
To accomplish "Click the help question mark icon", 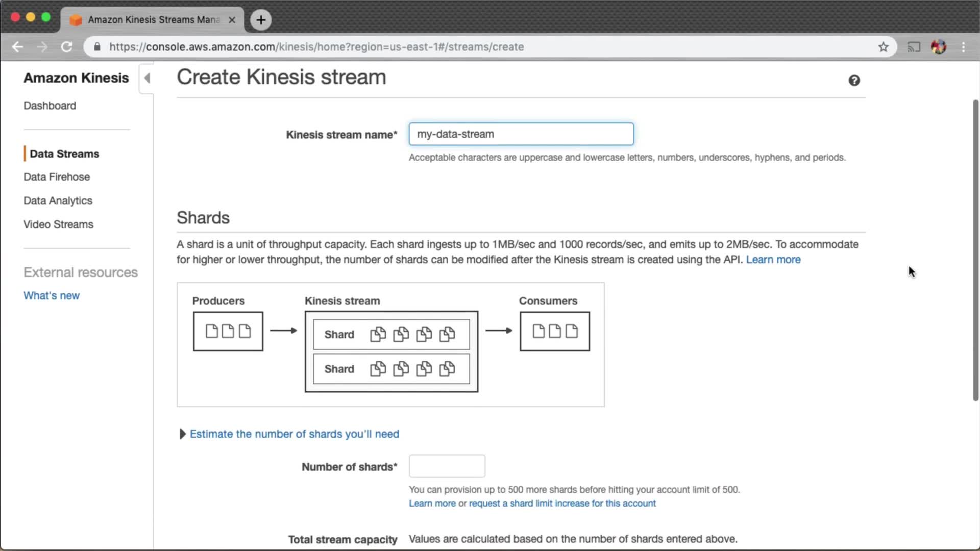I will [x=854, y=81].
